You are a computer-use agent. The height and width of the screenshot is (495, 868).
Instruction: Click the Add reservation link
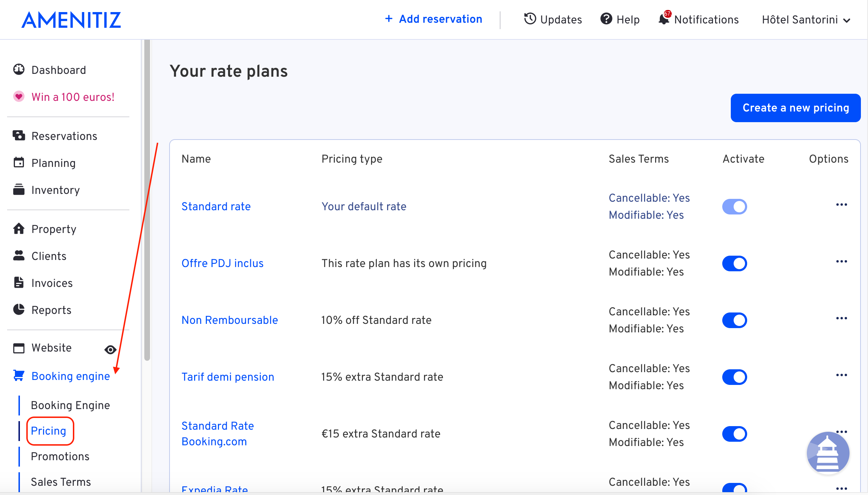tap(434, 19)
